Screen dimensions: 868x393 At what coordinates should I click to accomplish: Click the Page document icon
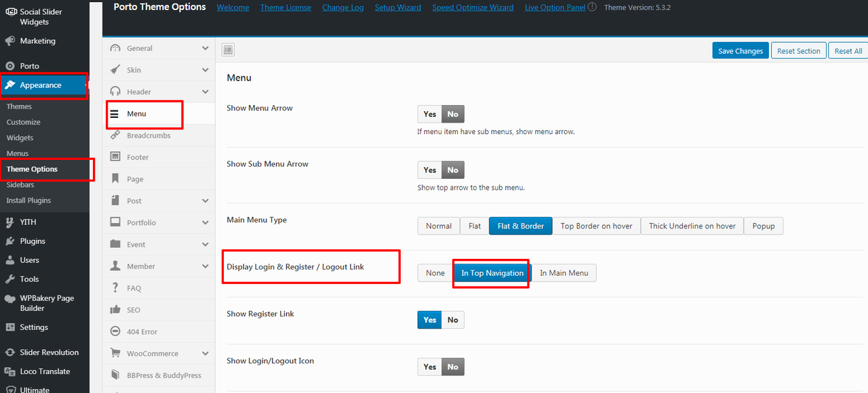click(x=115, y=179)
